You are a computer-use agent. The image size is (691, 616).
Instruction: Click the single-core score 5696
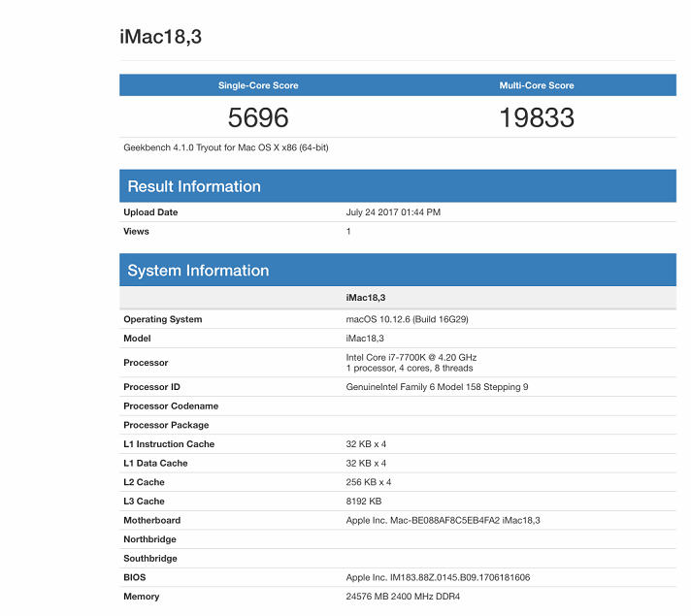(x=258, y=117)
